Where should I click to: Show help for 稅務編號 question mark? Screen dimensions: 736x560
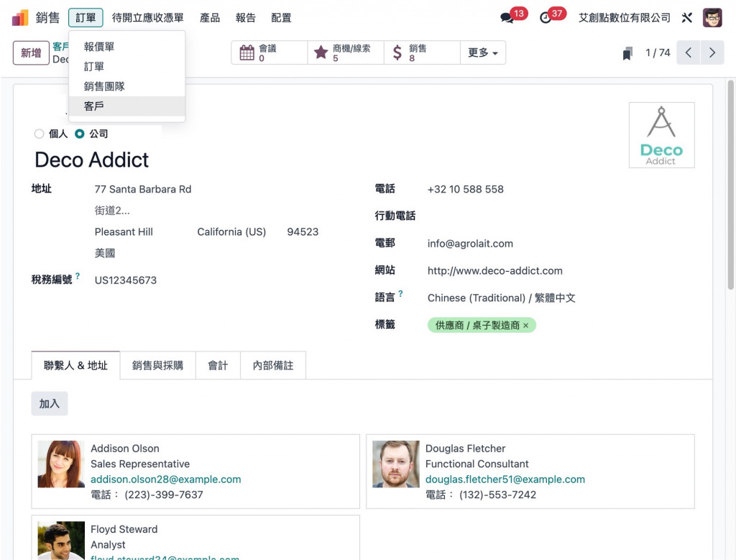click(x=78, y=276)
